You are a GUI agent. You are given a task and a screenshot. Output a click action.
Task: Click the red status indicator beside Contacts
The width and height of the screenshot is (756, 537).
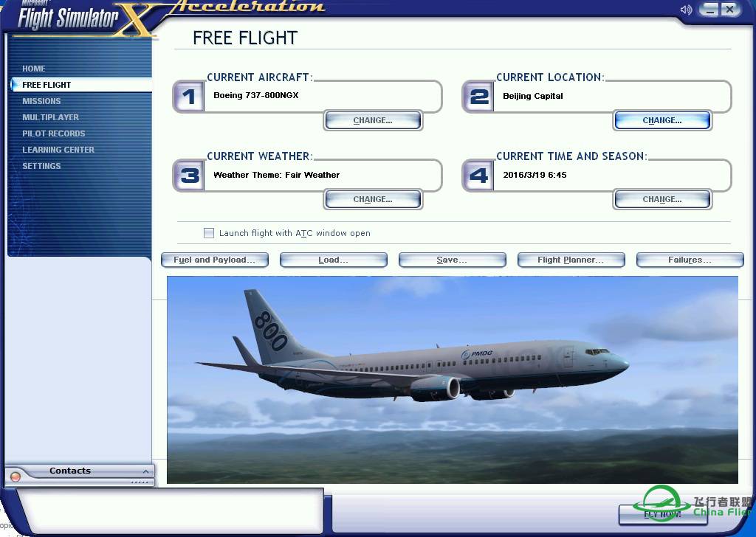[16, 477]
